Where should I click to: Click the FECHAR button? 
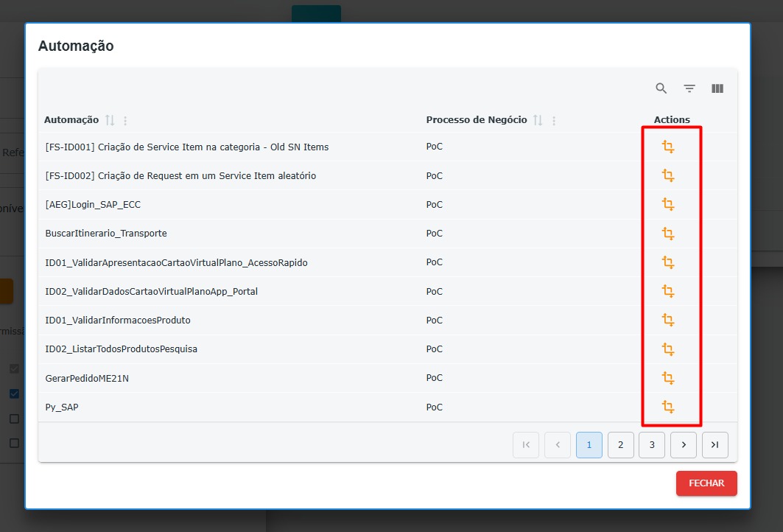pos(706,483)
